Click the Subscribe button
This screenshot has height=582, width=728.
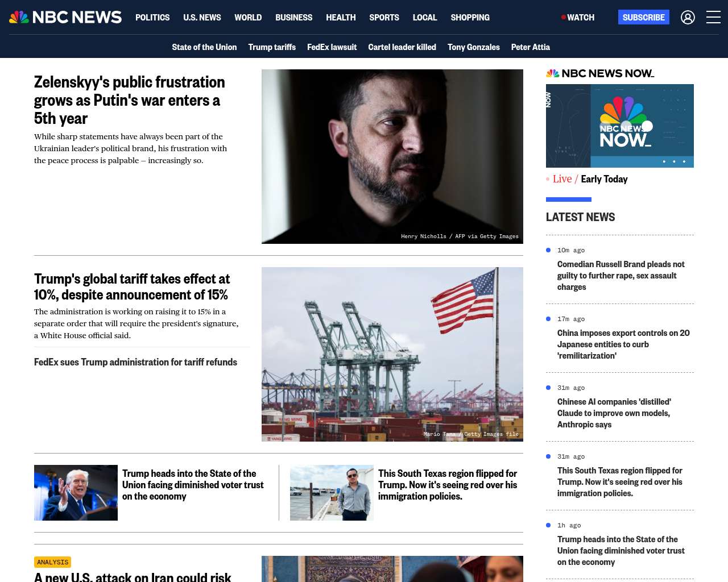[x=644, y=17]
